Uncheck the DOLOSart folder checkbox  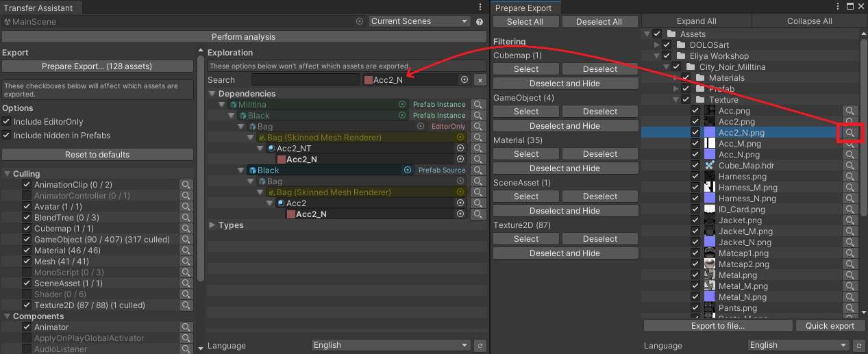point(667,45)
